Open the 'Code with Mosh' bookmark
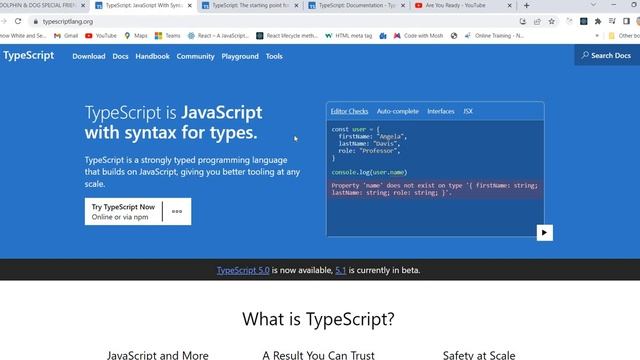The image size is (640, 360). tap(418, 36)
